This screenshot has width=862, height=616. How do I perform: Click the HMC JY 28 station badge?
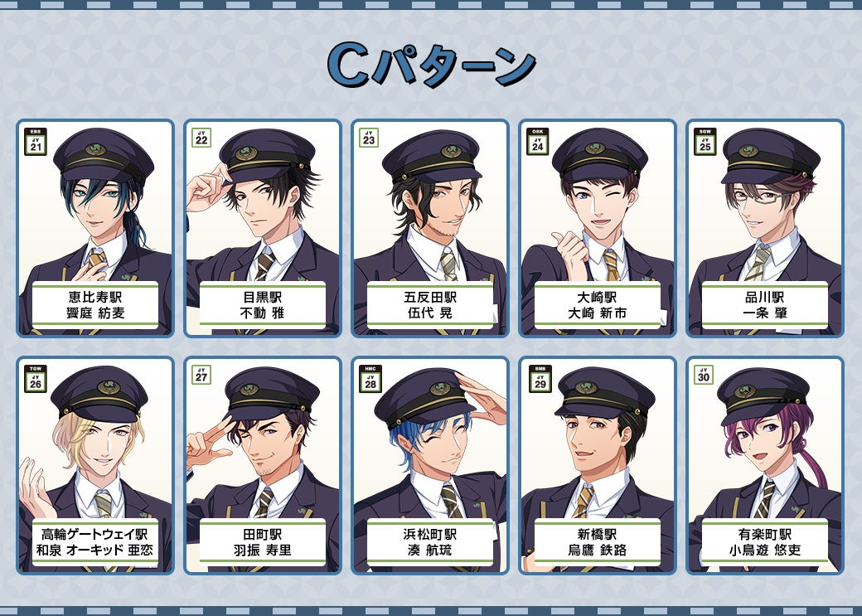[370, 379]
